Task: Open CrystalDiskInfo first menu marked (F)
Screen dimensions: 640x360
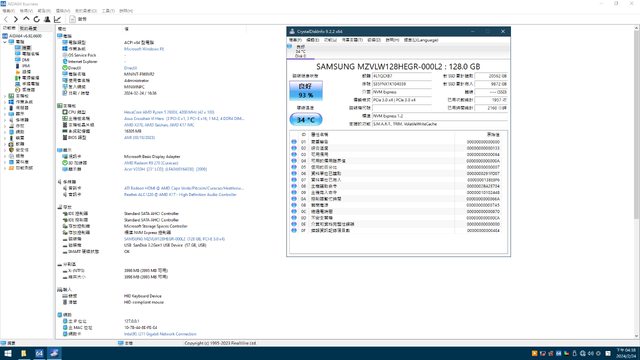Action: [295, 40]
